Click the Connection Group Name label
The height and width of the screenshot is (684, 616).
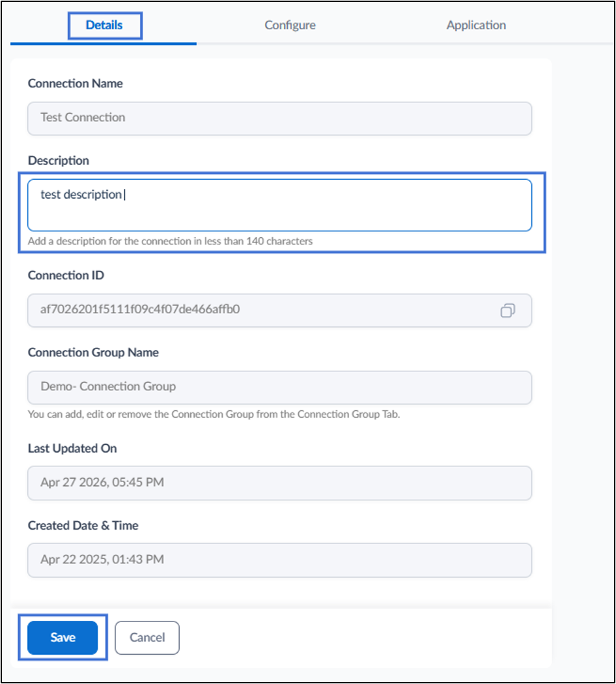[x=93, y=352]
